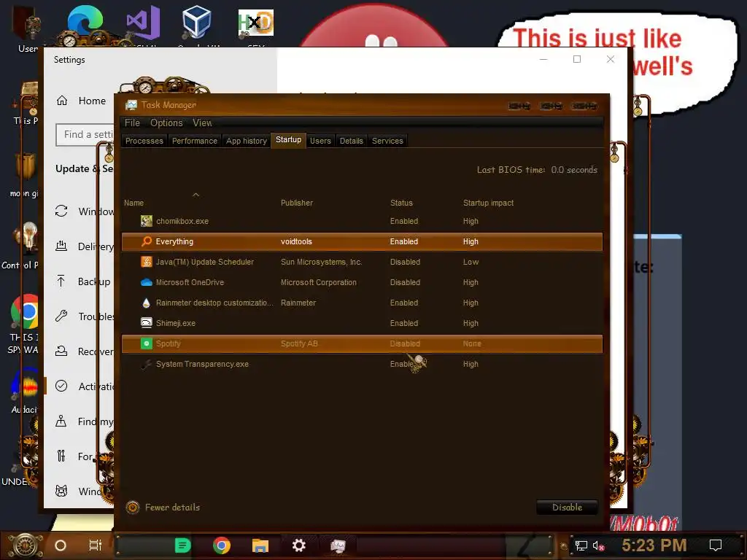The image size is (747, 560).
Task: Click Fewer details in Task Manager
Action: [172, 507]
